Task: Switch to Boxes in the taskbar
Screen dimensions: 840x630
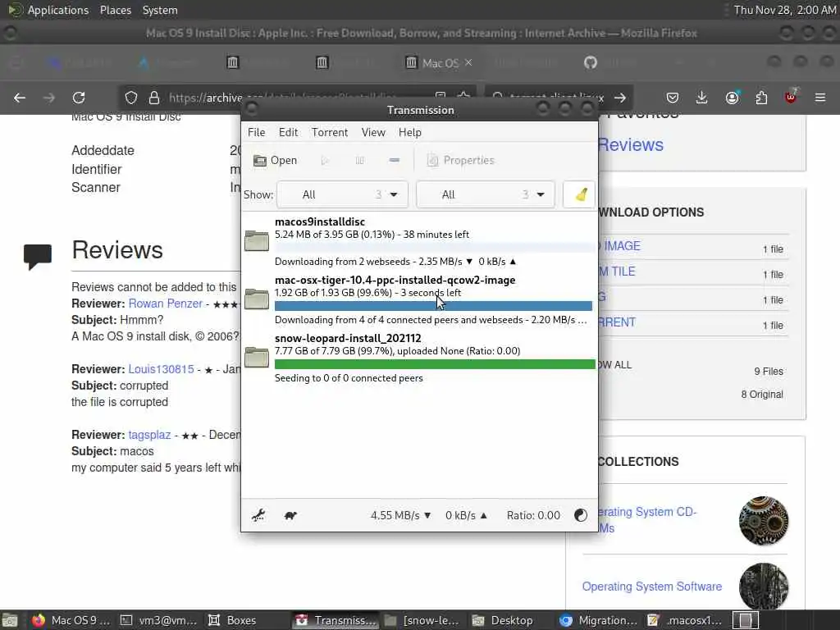Action: coord(232,620)
